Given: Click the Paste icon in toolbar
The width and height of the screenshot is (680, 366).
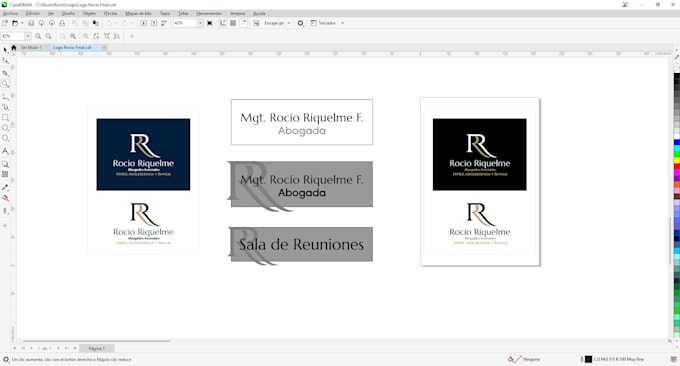Looking at the screenshot, I should coord(96,23).
